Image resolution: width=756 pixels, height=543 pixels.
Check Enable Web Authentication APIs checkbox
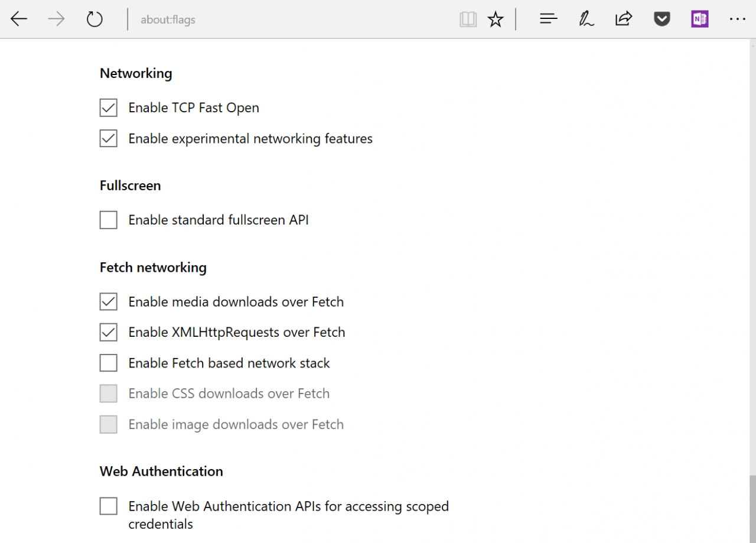(x=108, y=506)
